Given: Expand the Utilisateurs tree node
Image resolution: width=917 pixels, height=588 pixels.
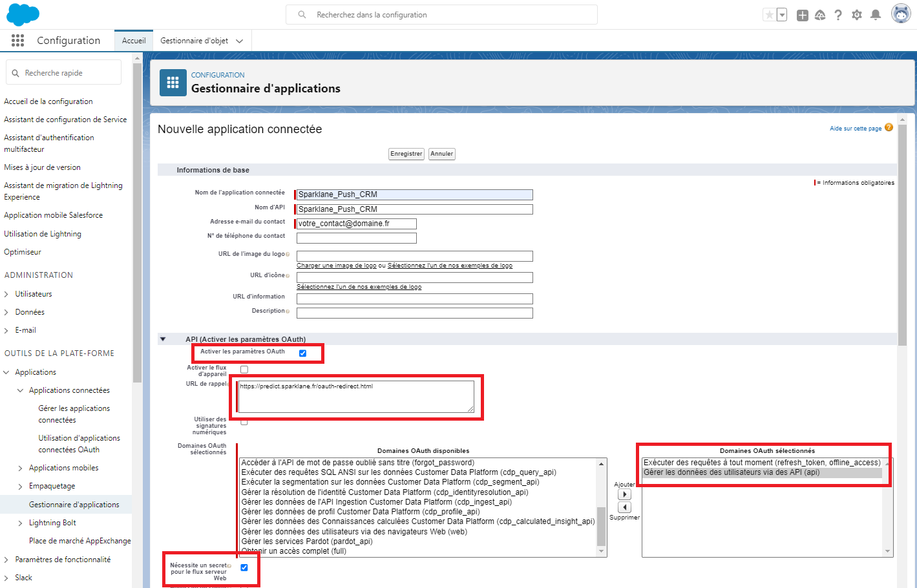Looking at the screenshot, I should pos(6,294).
